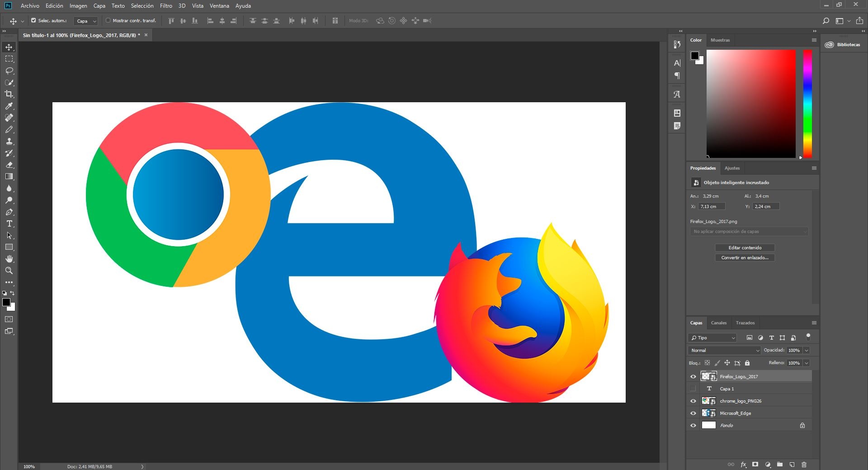Create a new layer group folder
868x470 pixels.
point(780,465)
